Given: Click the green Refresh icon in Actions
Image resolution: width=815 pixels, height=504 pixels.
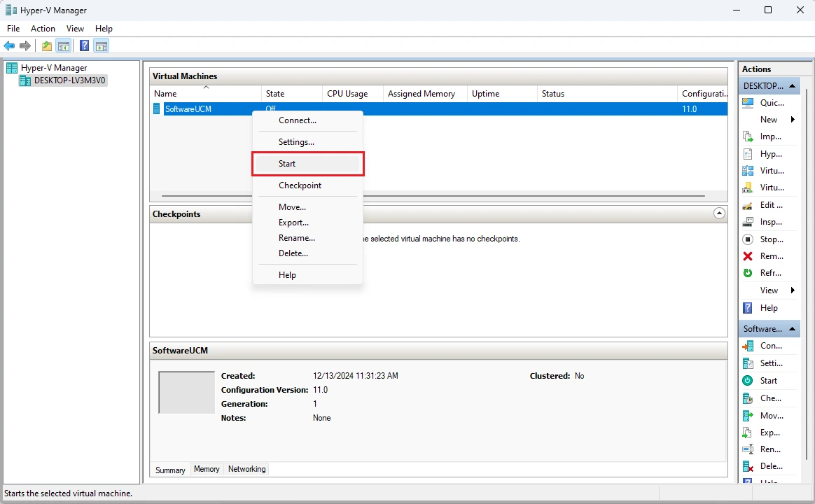Looking at the screenshot, I should click(747, 273).
